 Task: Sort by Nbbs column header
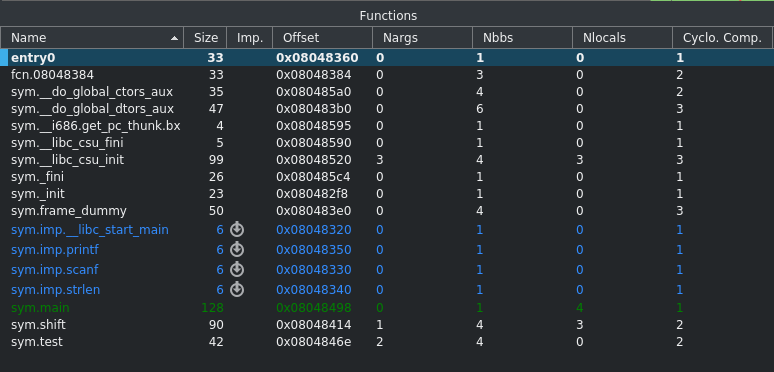(x=522, y=37)
